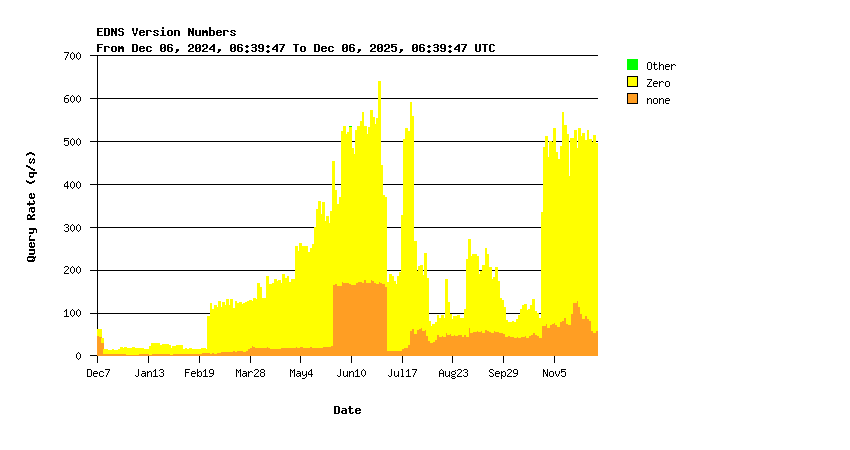Click the orange none legend swatch
This screenshot has height=450, width=850.
click(x=632, y=99)
